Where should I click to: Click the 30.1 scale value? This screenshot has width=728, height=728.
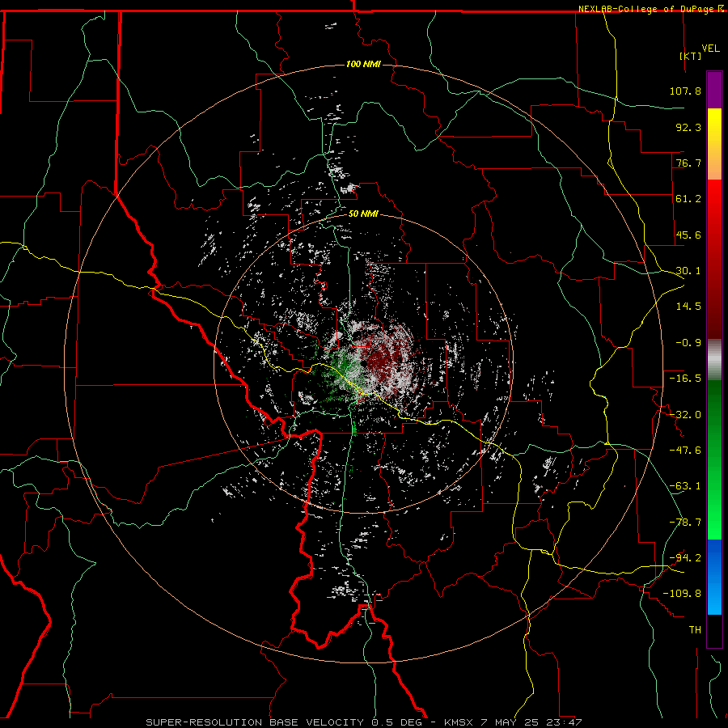688,271
